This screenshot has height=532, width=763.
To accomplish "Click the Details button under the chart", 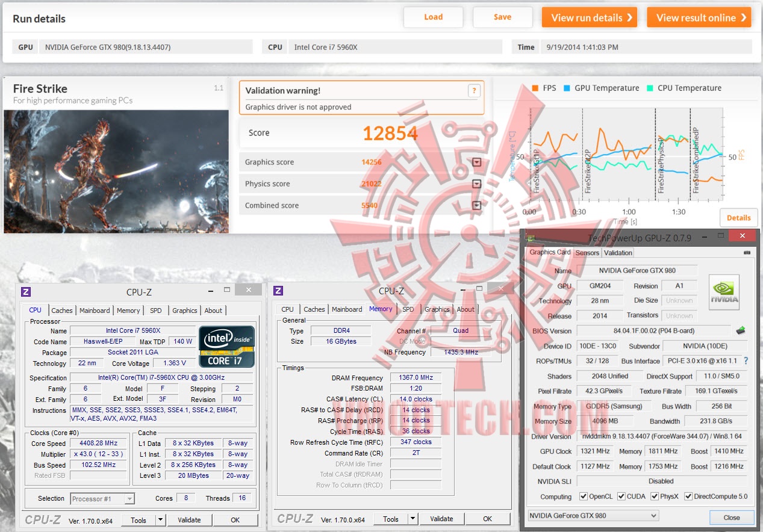I will pos(739,218).
